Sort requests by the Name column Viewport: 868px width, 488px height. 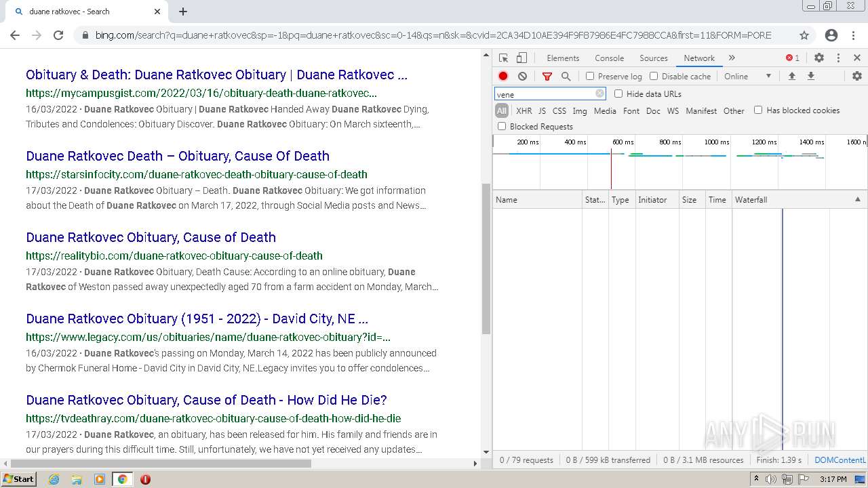[x=537, y=200]
